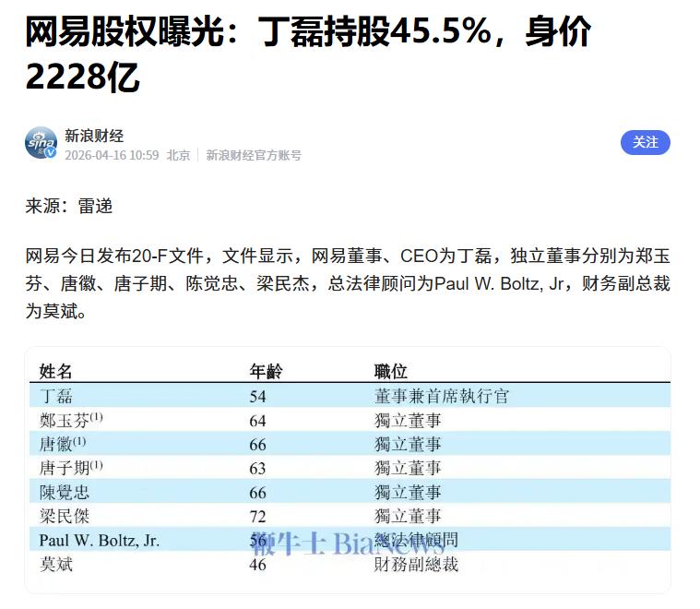
Task: Click the age 54 in 丁磊 row
Action: tap(257, 397)
